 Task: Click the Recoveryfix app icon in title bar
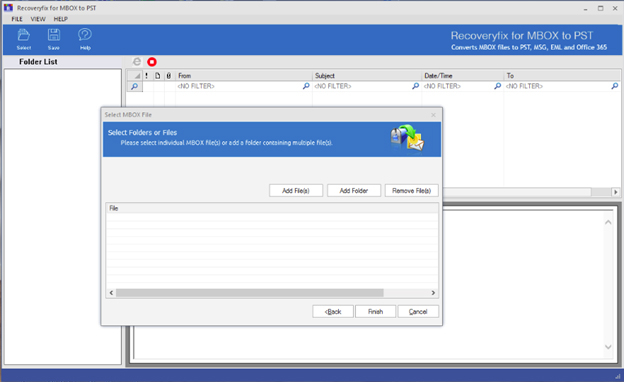(x=8, y=8)
